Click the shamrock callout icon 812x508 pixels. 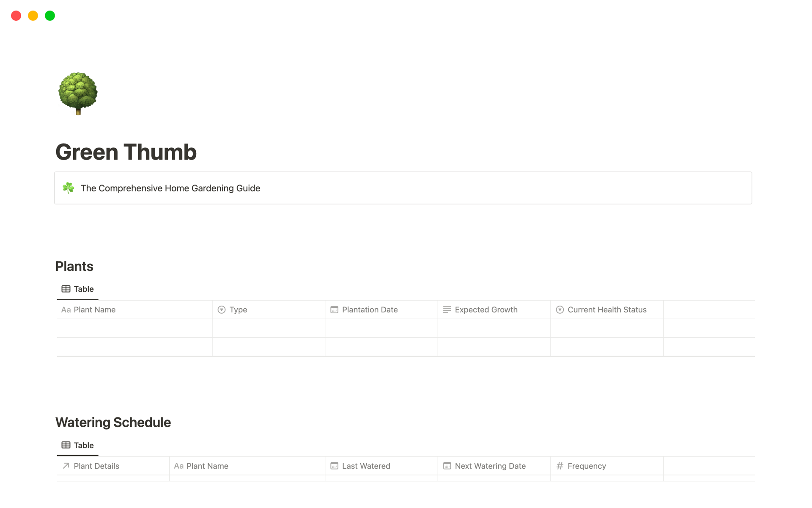tap(69, 188)
